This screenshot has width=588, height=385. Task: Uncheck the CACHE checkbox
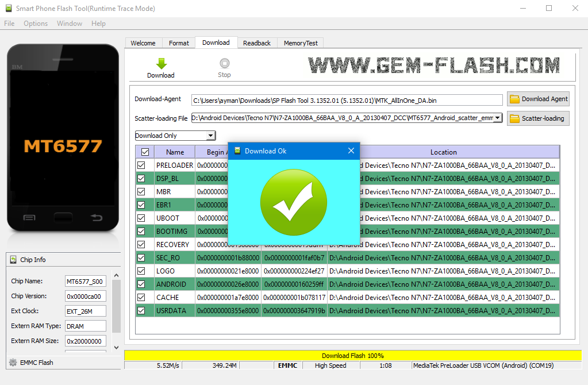pyautogui.click(x=141, y=297)
